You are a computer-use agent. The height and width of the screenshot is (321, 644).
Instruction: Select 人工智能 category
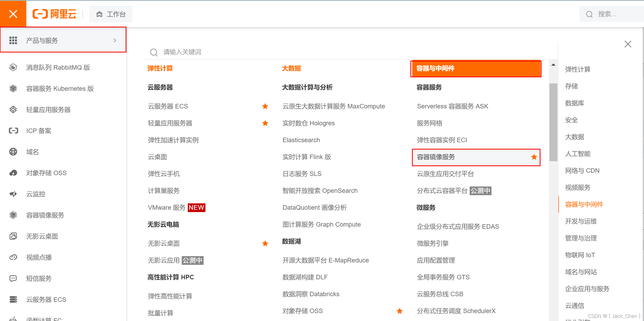click(x=578, y=154)
